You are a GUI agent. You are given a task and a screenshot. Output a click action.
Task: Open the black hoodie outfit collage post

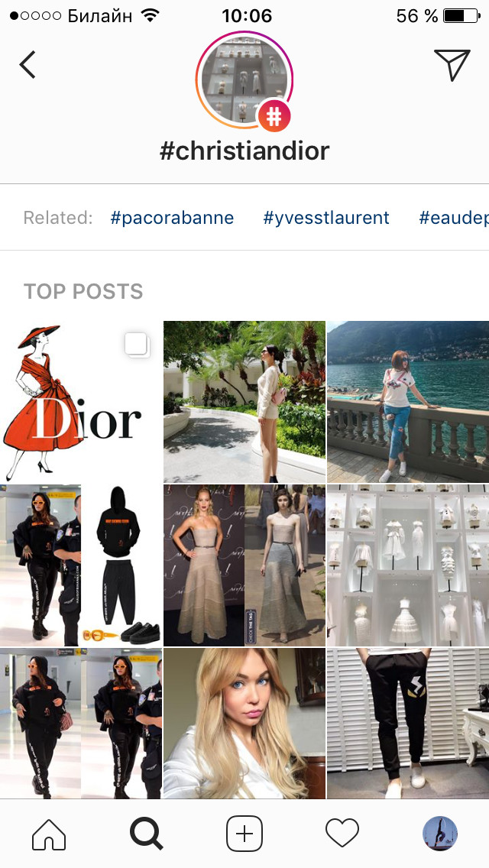pos(81,565)
